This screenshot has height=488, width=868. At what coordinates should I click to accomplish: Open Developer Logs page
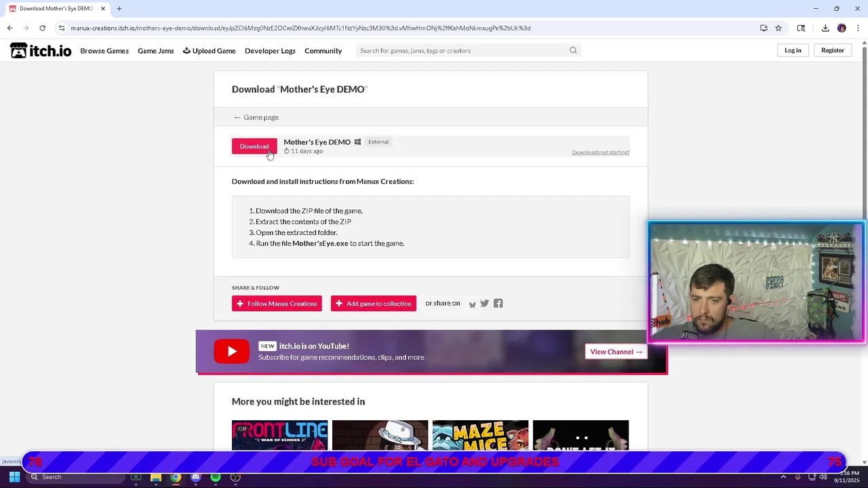[x=270, y=51]
